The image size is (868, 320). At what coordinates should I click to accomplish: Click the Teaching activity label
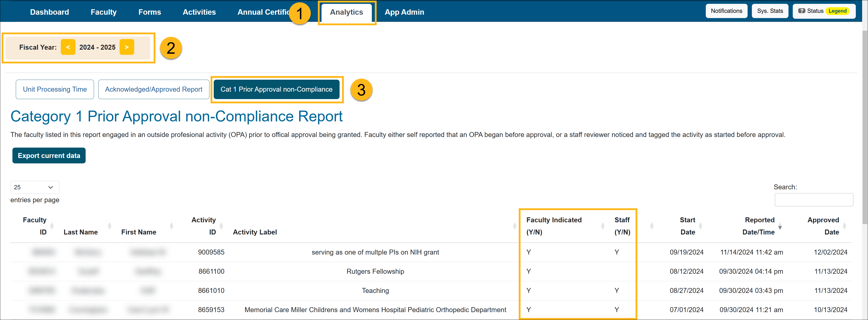pyautogui.click(x=375, y=290)
